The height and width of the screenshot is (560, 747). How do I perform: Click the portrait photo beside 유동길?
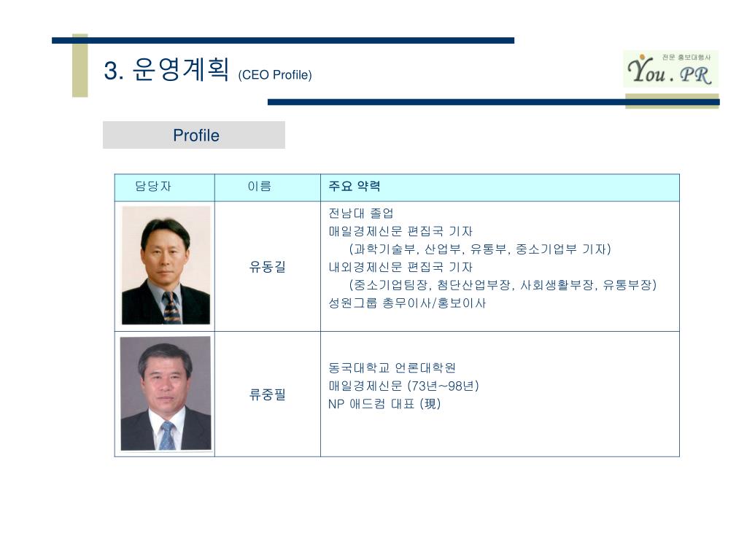(x=166, y=265)
